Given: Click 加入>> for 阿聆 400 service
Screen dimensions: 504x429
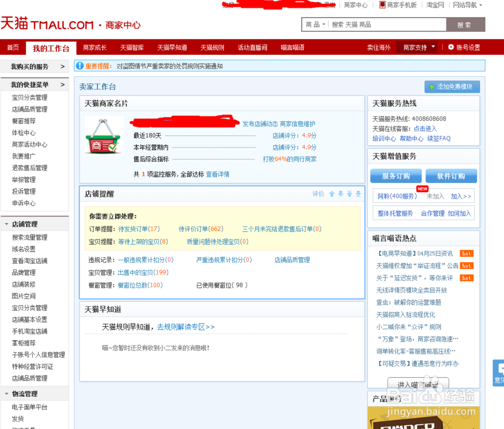Looking at the screenshot, I should pos(461,196).
